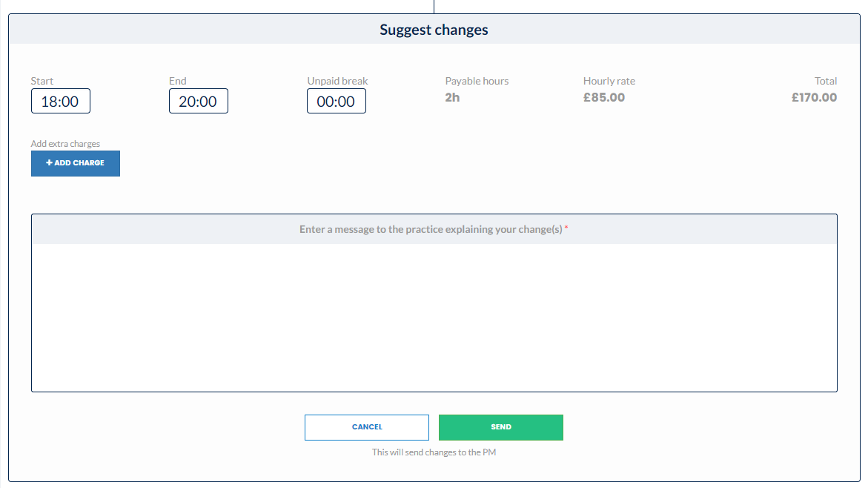
Task: Click the Add Charge button
Action: [x=76, y=163]
